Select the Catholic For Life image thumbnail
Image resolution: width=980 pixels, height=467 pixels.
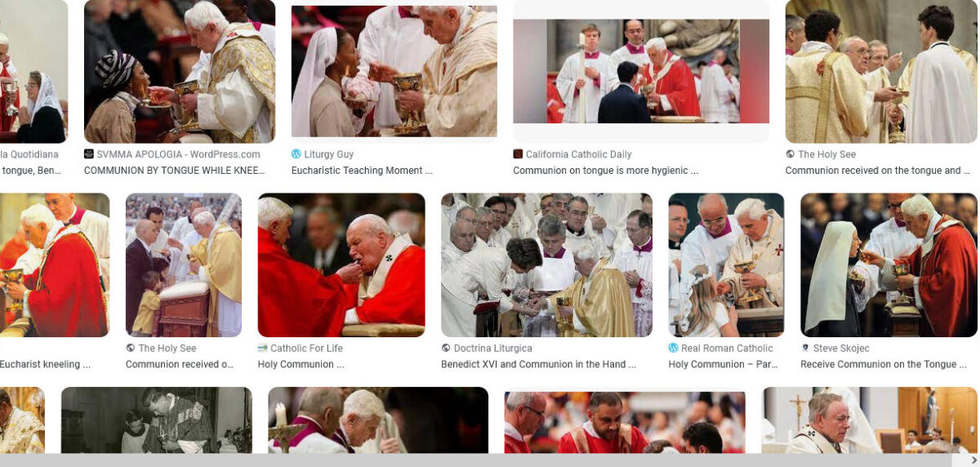click(x=341, y=265)
